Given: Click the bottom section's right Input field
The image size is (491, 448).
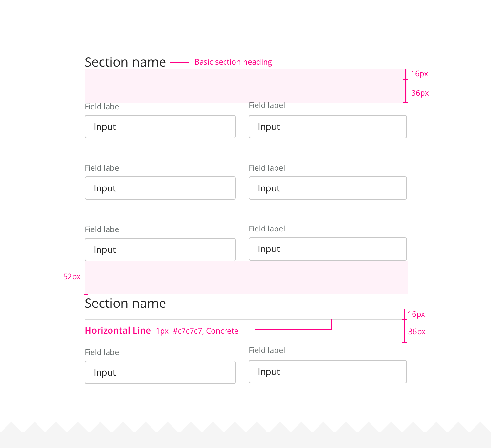Looking at the screenshot, I should tap(328, 372).
